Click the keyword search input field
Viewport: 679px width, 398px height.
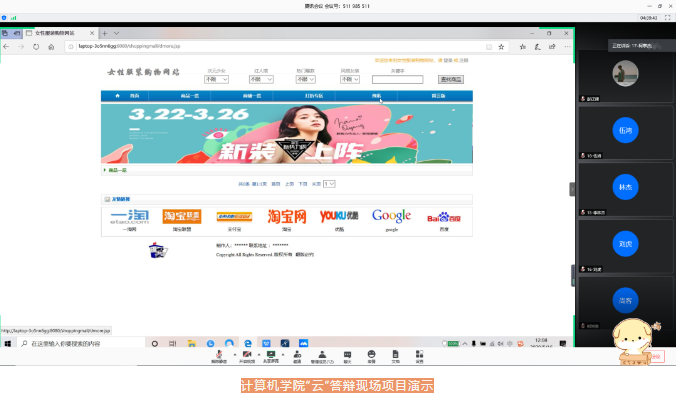pos(398,80)
